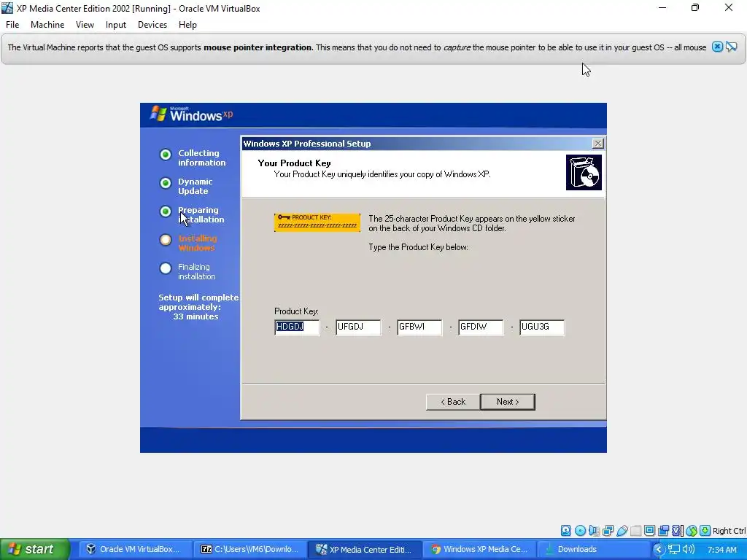Click the setup CD box icon in dialog header

[584, 172]
